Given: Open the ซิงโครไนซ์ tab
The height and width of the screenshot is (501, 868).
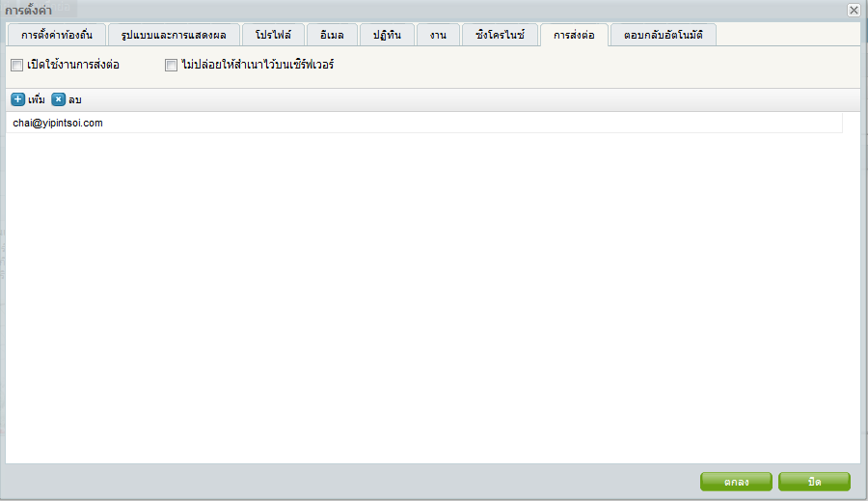Looking at the screenshot, I should [x=500, y=35].
